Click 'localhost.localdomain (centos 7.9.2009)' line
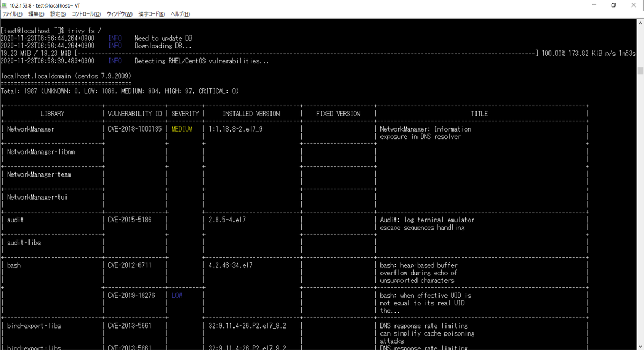644x350 pixels. 66,76
